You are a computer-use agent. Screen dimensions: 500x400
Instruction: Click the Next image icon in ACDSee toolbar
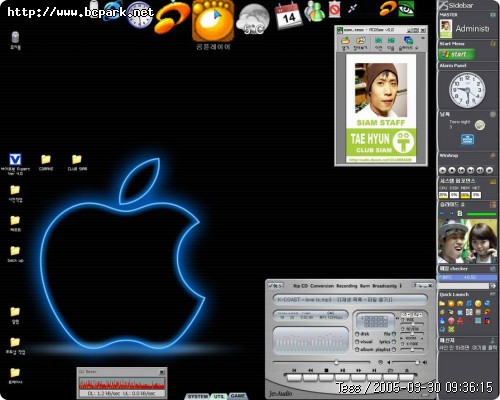coord(391,40)
